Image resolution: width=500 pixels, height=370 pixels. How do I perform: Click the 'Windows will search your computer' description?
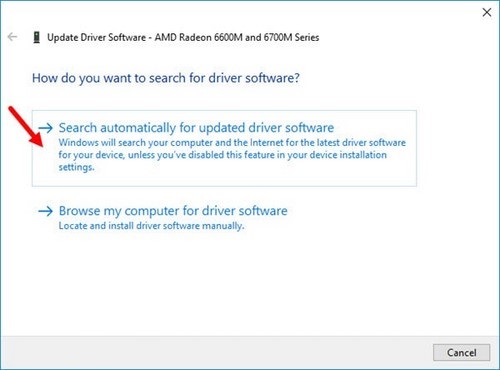click(232, 155)
